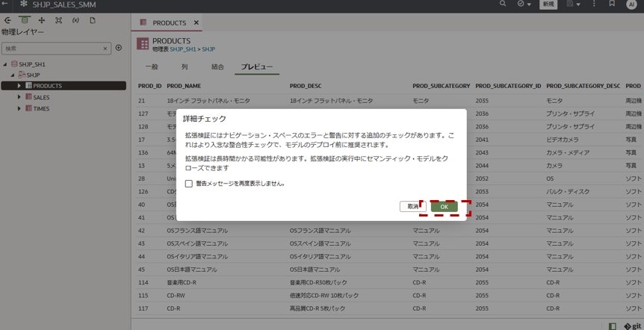Select the TIMES table in tree
This screenshot has height=330, width=644.
pos(41,109)
